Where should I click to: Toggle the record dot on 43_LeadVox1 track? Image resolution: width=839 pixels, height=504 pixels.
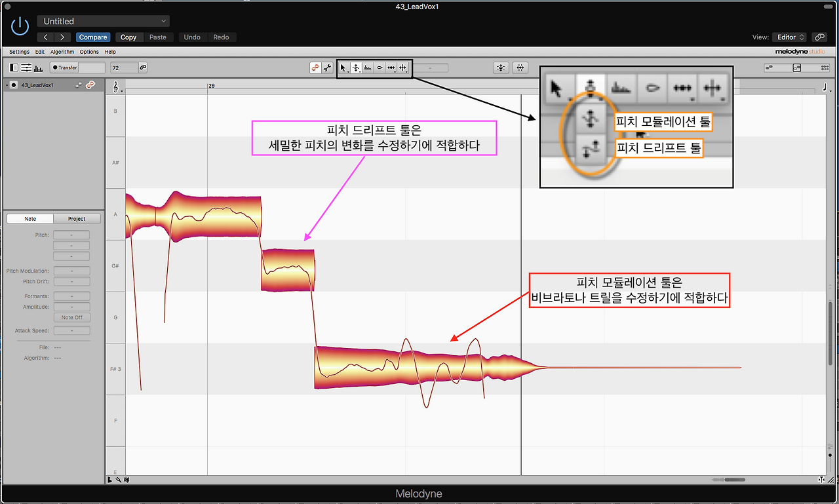[14, 85]
